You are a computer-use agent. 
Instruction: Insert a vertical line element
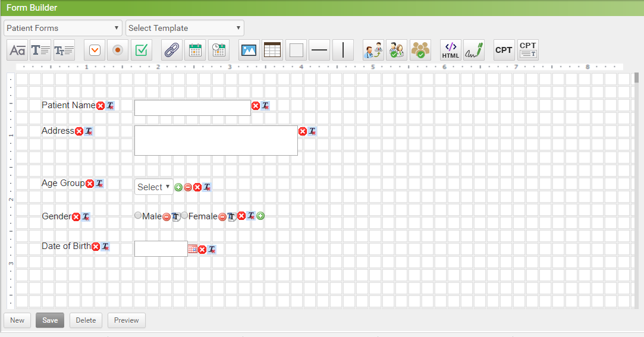pos(343,50)
